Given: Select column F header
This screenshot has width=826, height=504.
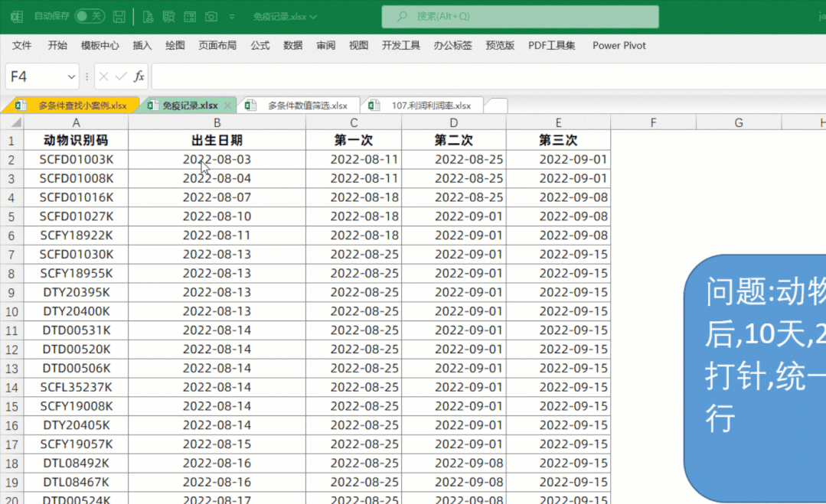Looking at the screenshot, I should pos(653,122).
